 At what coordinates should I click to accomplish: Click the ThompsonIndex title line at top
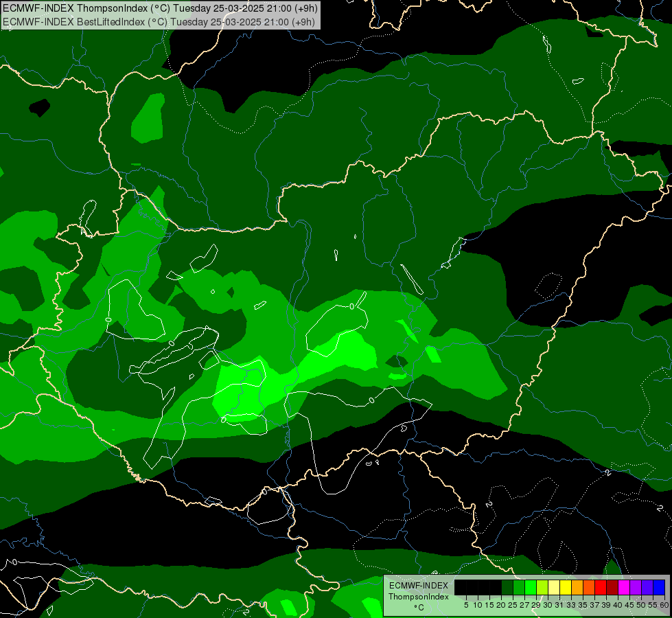tap(160, 8)
